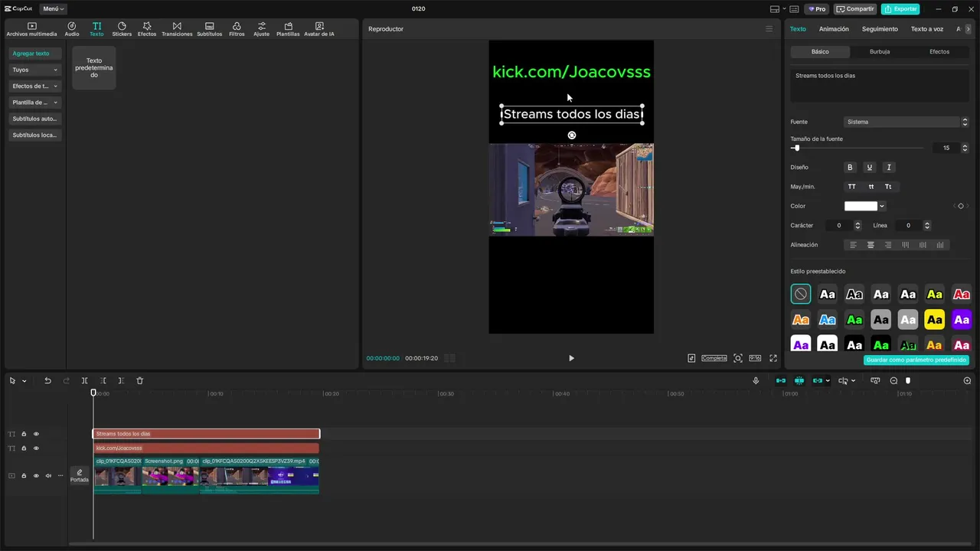Switch to the Texto a voz tab

(x=926, y=29)
